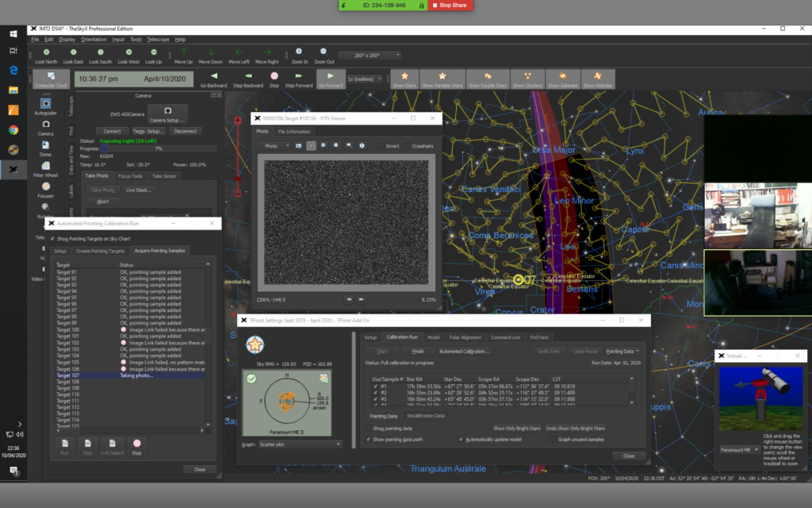This screenshot has width=812, height=508.
Task: Click the magnifier plus icon in FITS Viewer
Action: (324, 146)
